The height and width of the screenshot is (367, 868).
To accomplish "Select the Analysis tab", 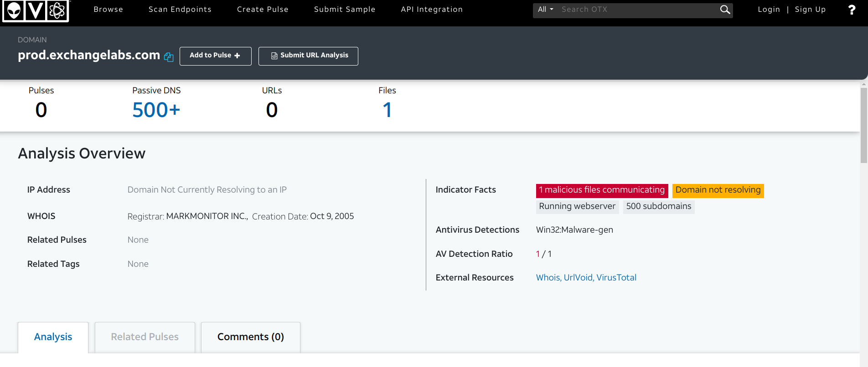I will click(53, 337).
